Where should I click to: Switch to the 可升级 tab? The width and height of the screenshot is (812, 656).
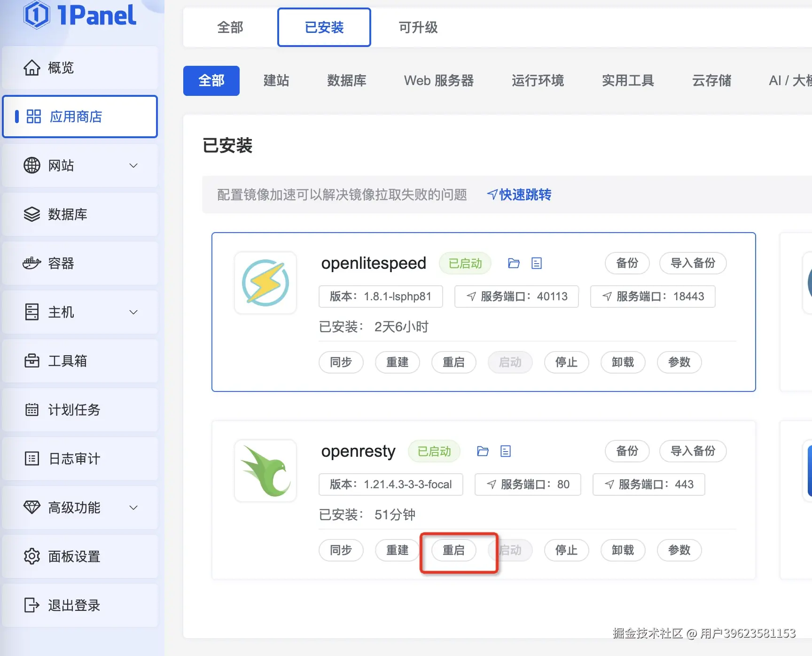point(418,27)
